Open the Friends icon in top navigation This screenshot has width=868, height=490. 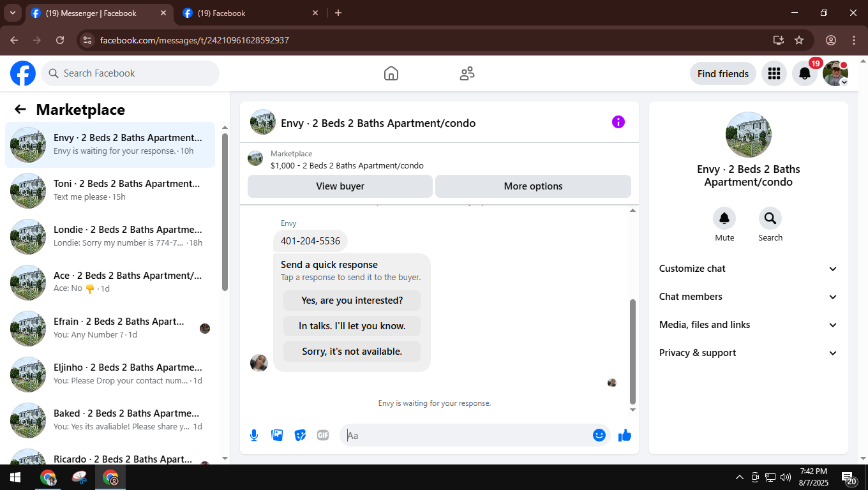[x=467, y=73]
